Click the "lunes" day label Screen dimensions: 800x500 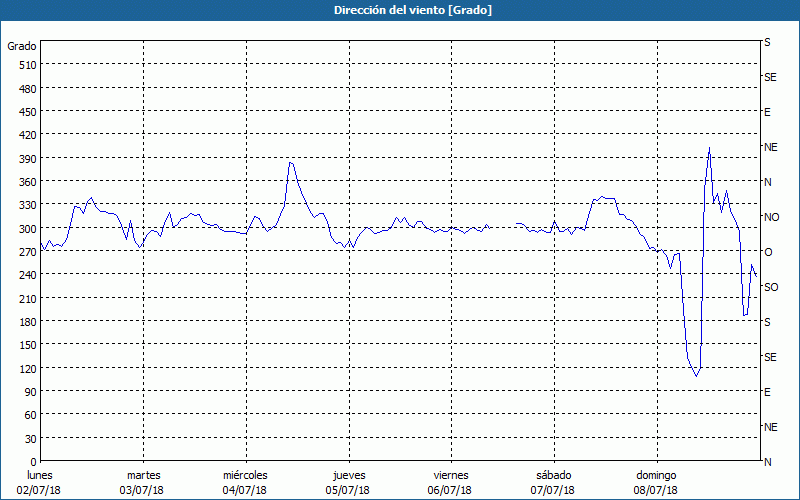40,475
